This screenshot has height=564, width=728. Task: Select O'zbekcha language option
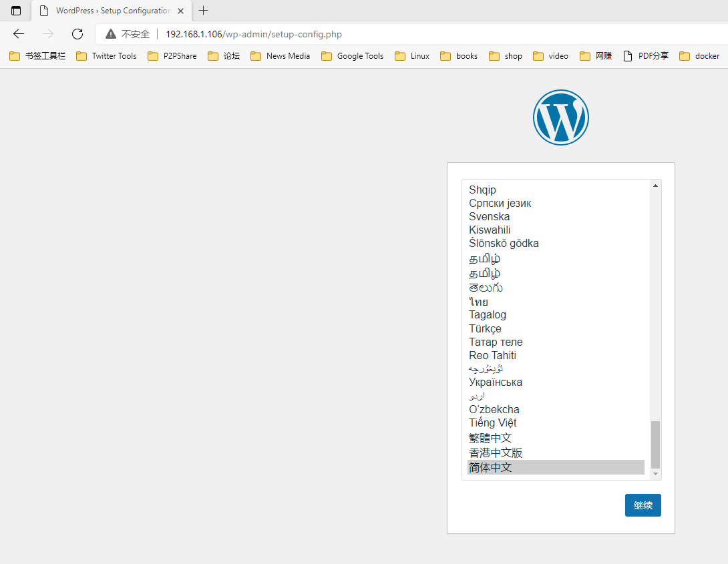[556, 409]
